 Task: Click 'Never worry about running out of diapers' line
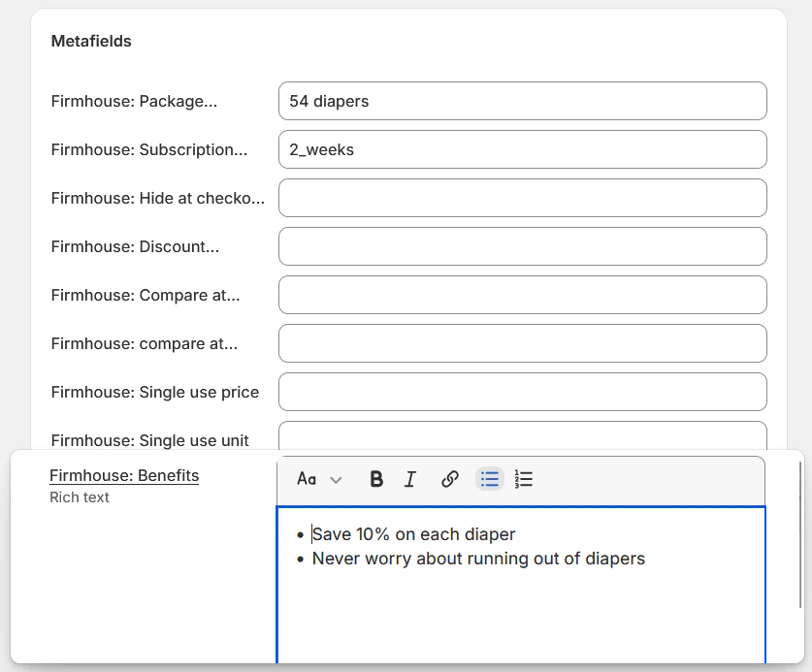[478, 559]
